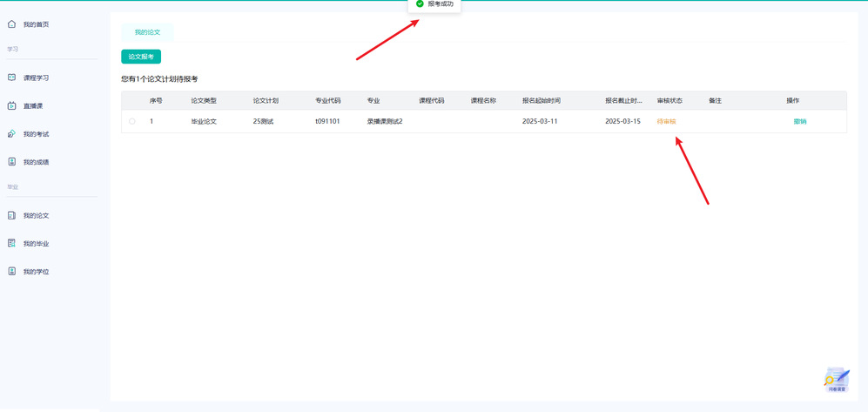Viewport: 868px width, 412px height.
Task: Click the home icon beside 我的首页
Action: point(11,24)
